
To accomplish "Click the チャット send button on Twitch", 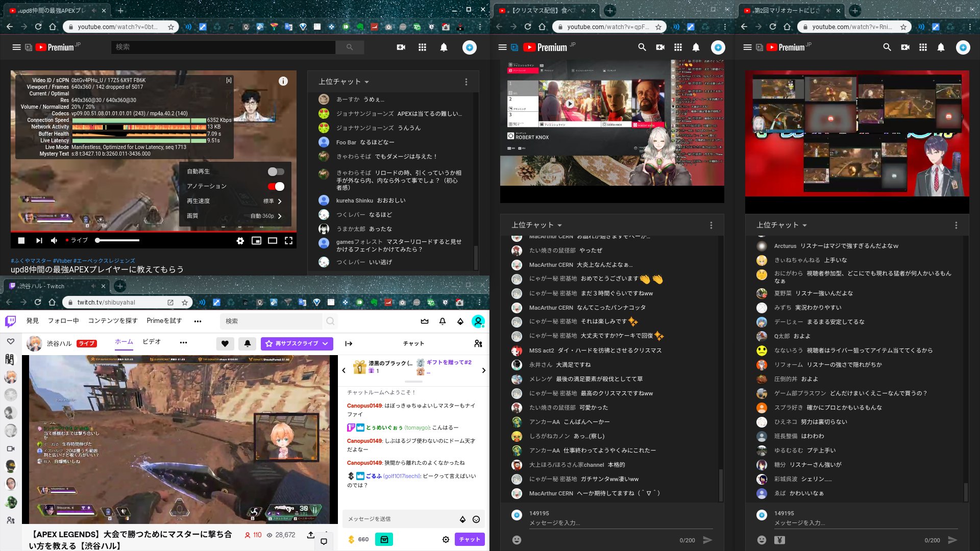I will coord(470,539).
